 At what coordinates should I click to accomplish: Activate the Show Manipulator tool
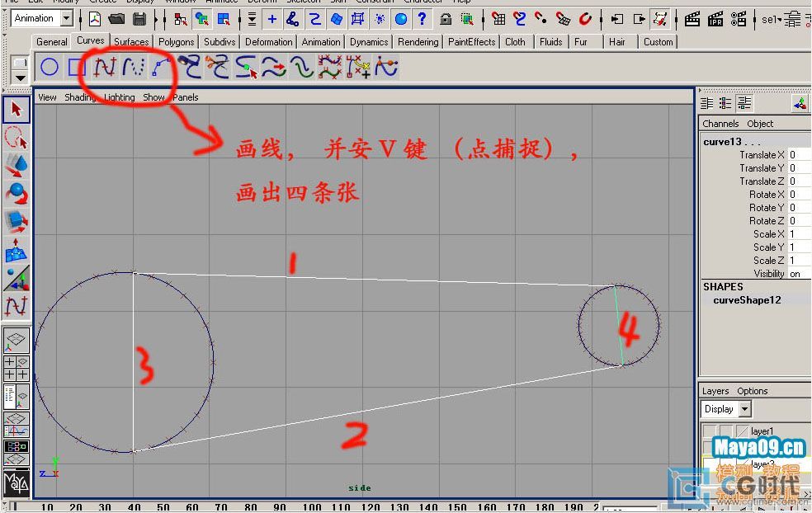(16, 279)
